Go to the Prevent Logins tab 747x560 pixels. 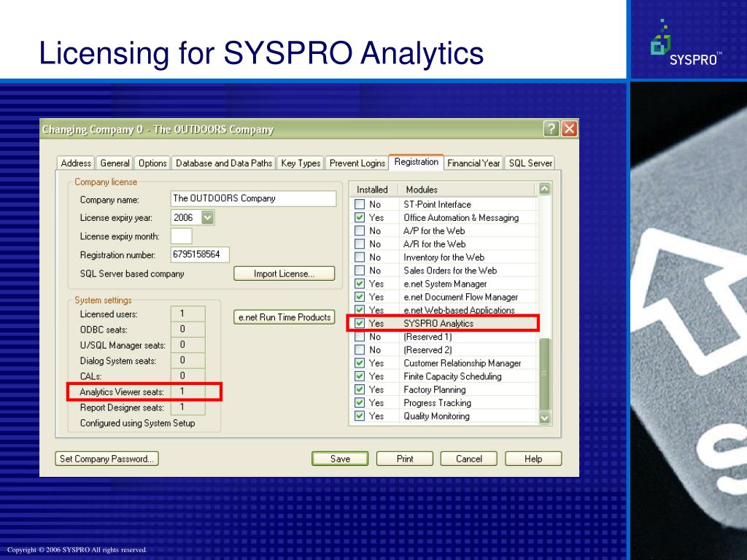[357, 163]
